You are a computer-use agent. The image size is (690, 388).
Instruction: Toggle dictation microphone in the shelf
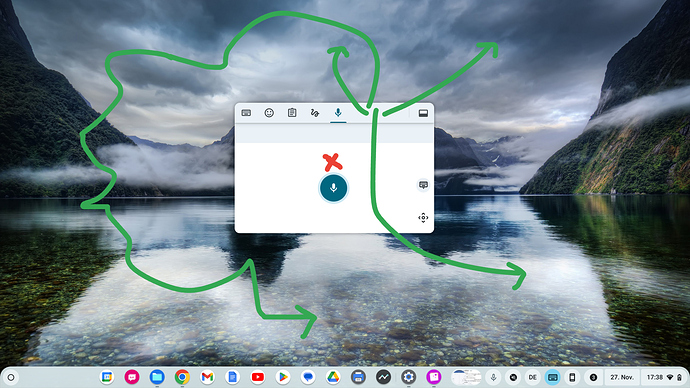(493, 377)
